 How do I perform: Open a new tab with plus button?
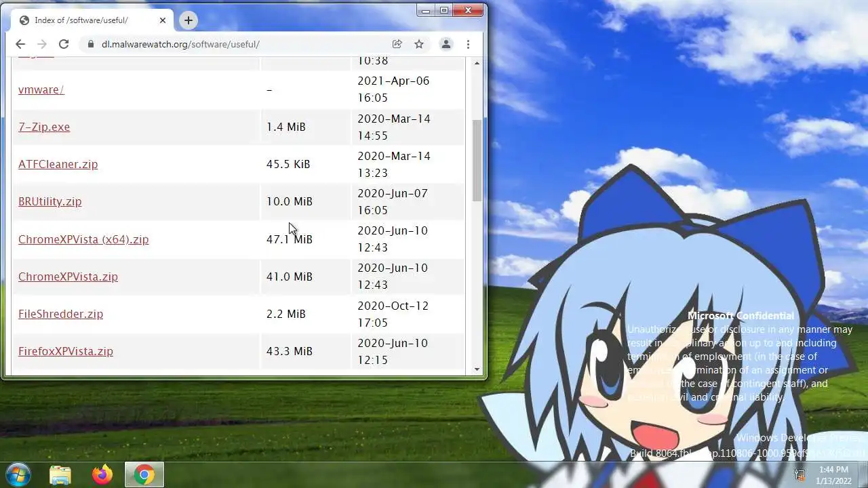(x=189, y=20)
